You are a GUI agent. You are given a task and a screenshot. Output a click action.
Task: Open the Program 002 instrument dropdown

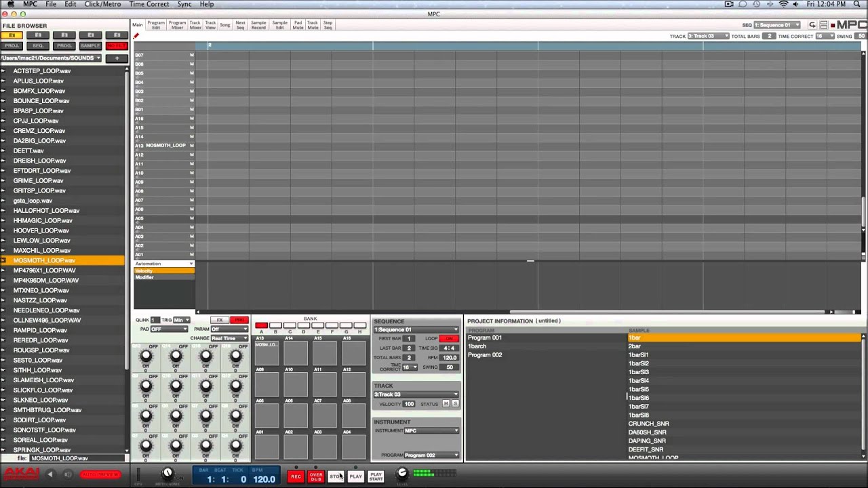tap(431, 455)
